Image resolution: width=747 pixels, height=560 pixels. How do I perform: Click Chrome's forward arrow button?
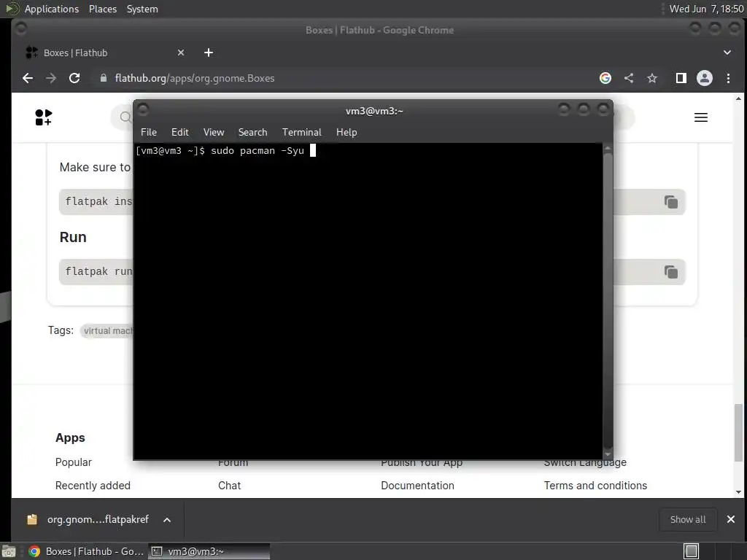point(51,78)
